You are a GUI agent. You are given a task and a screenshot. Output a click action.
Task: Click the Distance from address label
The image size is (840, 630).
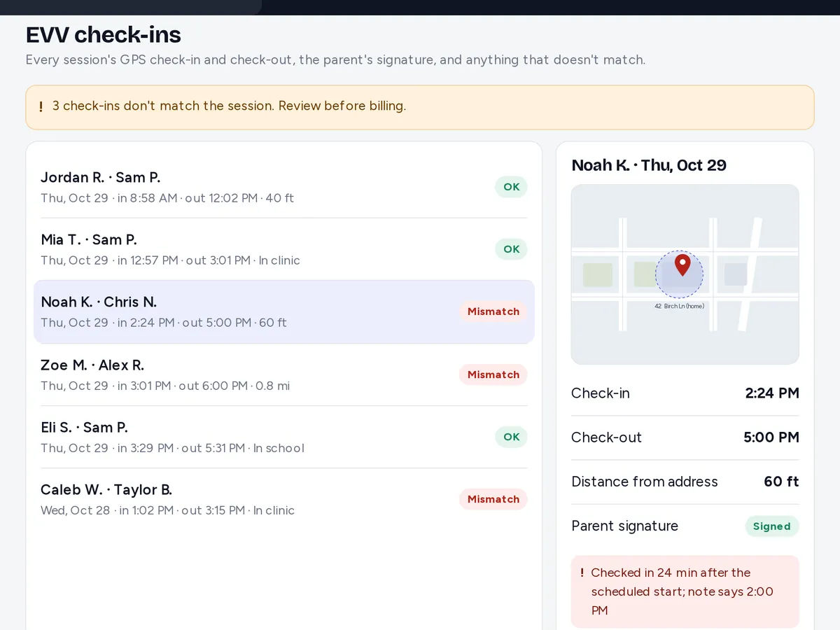click(x=645, y=482)
